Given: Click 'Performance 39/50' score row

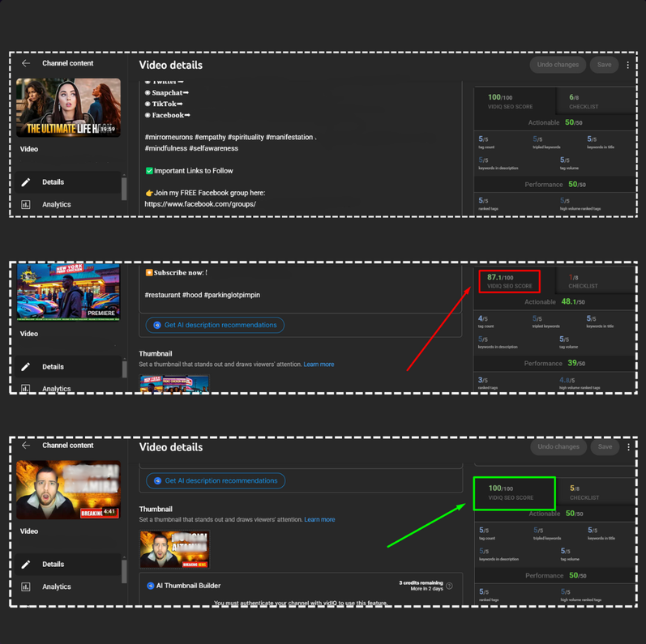Looking at the screenshot, I should (x=554, y=363).
